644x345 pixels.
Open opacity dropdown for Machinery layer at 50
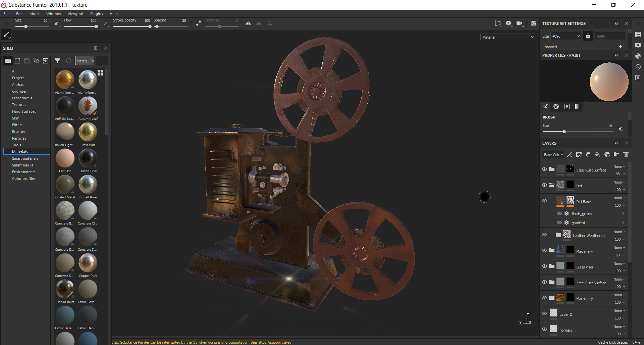(620, 255)
